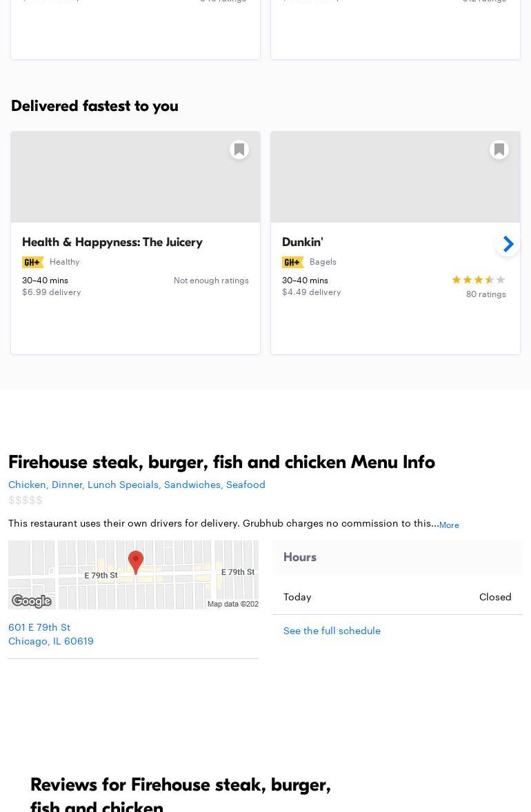Click the GH+ badge on Dunkin' card
The height and width of the screenshot is (812, 531).
click(293, 262)
